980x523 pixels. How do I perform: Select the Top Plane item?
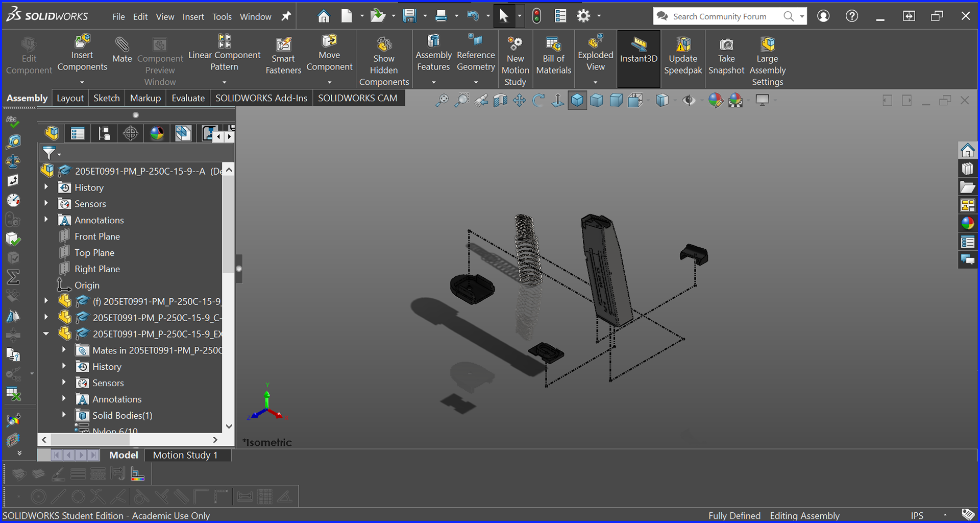coord(94,253)
